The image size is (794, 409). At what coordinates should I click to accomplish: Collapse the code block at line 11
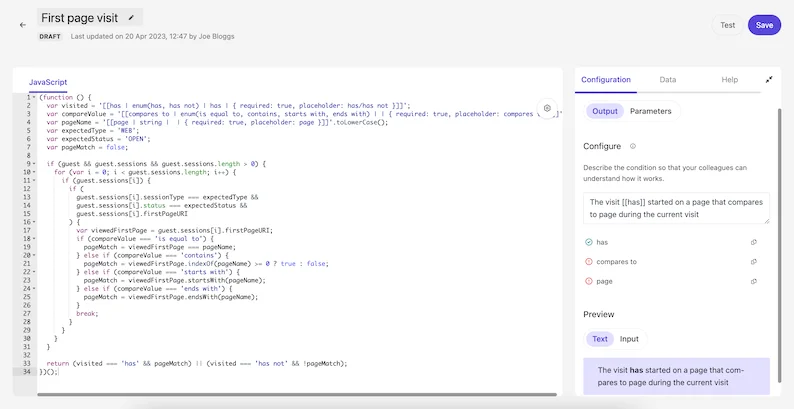pyautogui.click(x=34, y=180)
